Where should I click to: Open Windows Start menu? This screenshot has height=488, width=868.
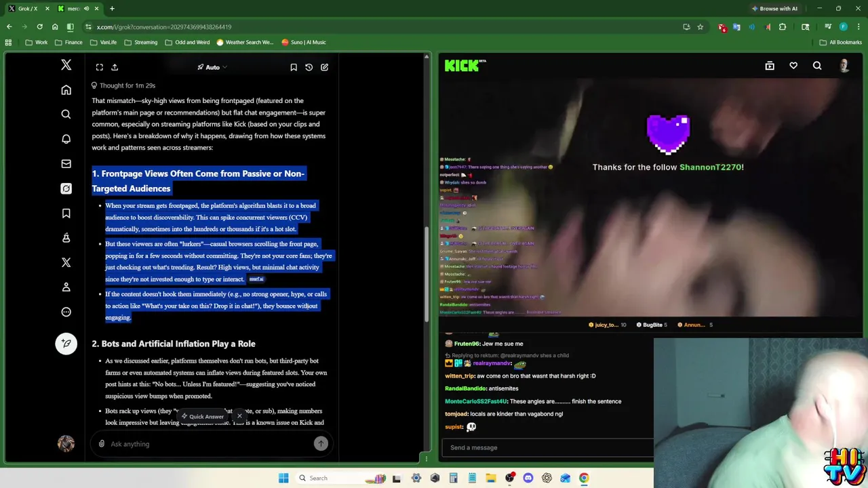[283, 478]
